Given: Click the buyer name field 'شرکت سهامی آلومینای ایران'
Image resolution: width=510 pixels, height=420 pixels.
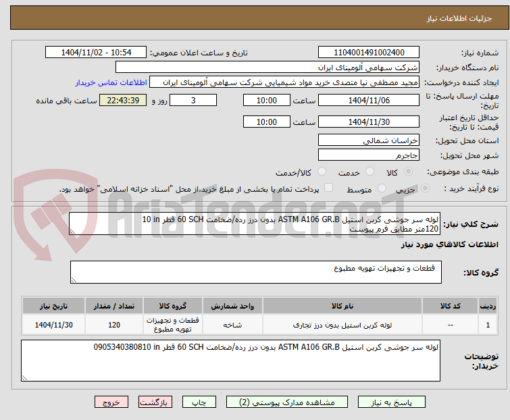Looking at the screenshot, I should point(267,68).
